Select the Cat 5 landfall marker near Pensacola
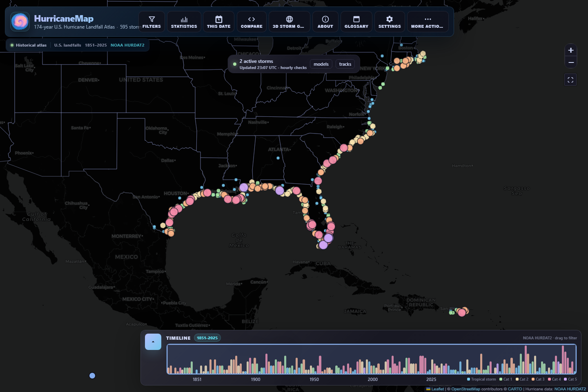 click(x=280, y=190)
